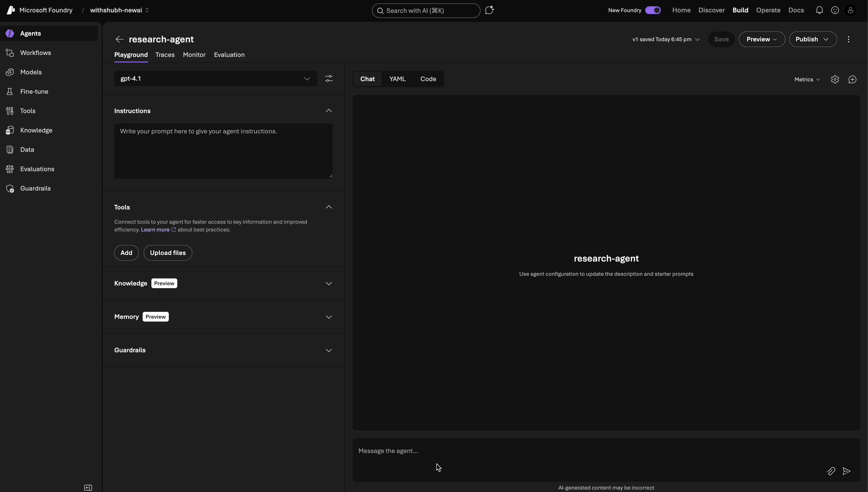Image resolution: width=868 pixels, height=492 pixels.
Task: Open model parameter settings sliders icon
Action: click(x=329, y=78)
